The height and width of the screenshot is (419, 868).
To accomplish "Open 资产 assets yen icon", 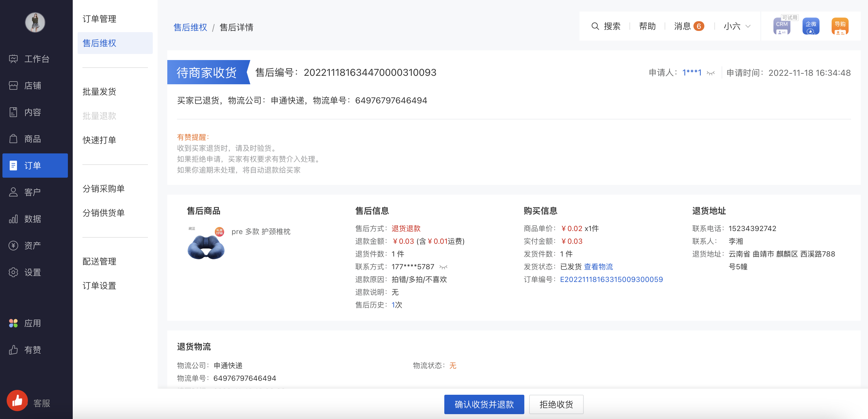I will pyautogui.click(x=13, y=245).
